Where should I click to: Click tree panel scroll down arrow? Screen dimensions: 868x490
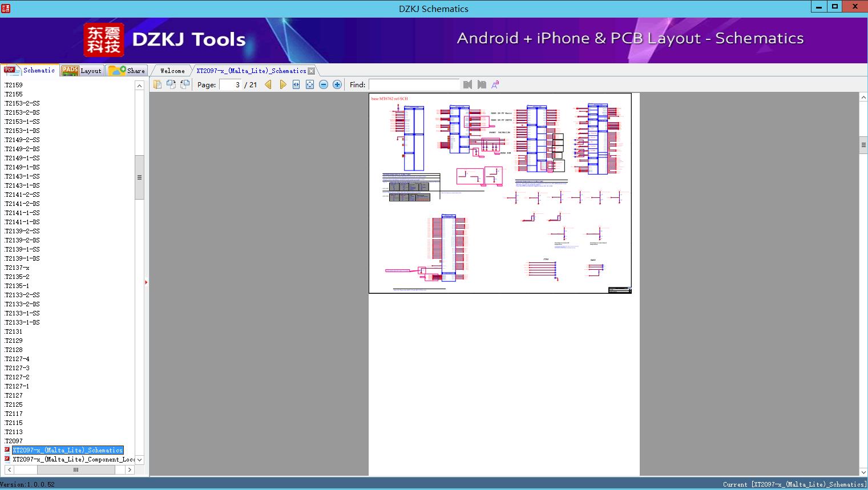point(139,460)
